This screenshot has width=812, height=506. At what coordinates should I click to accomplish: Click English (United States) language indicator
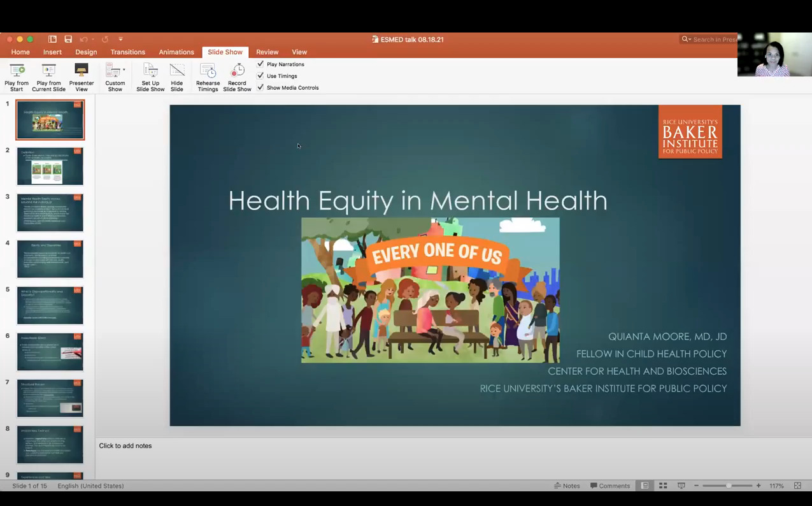coord(90,486)
